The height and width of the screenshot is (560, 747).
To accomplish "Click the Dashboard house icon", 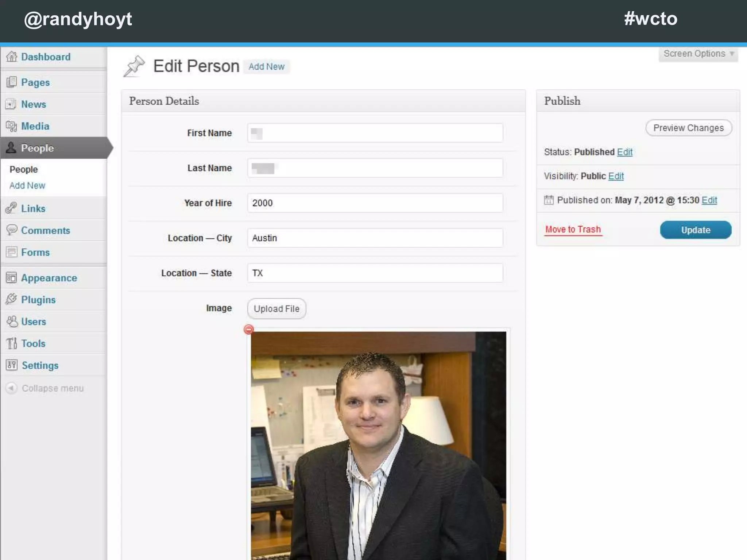I will click(x=12, y=57).
